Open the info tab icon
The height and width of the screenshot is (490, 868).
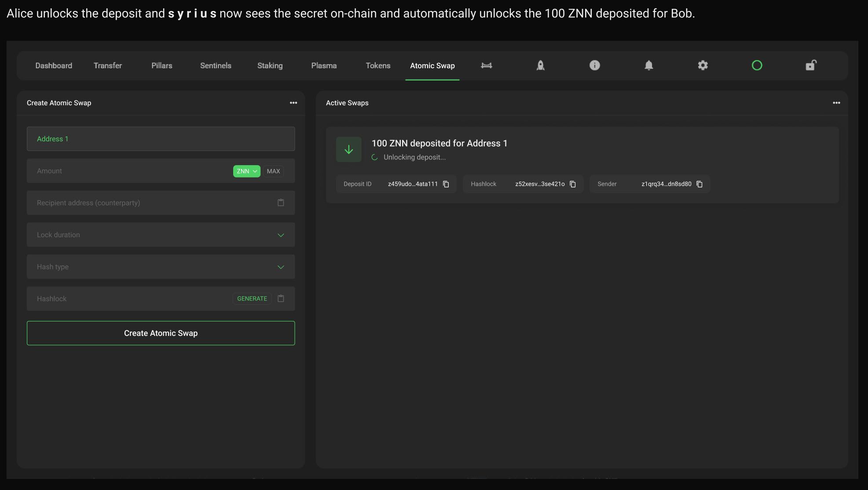[x=594, y=66]
